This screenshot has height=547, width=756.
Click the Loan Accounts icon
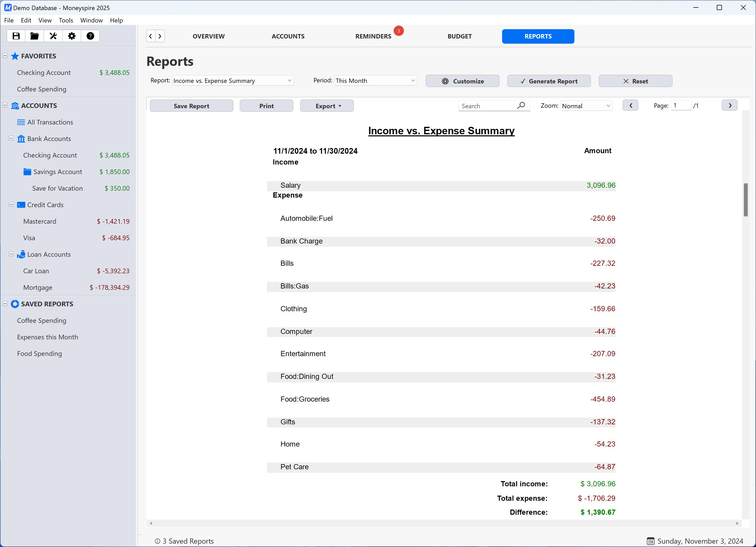pos(21,254)
